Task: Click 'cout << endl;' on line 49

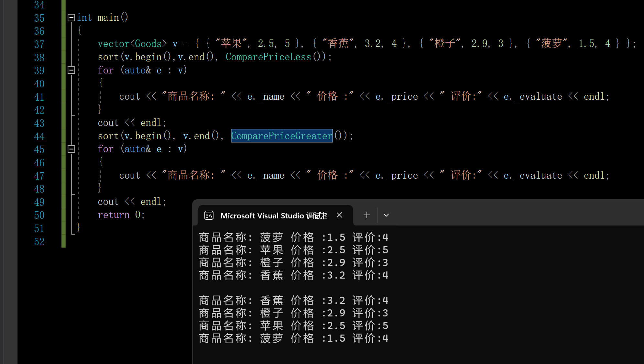Action: (132, 202)
